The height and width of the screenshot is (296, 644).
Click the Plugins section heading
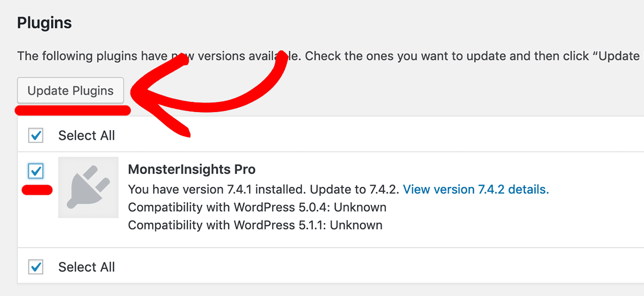[x=44, y=23]
